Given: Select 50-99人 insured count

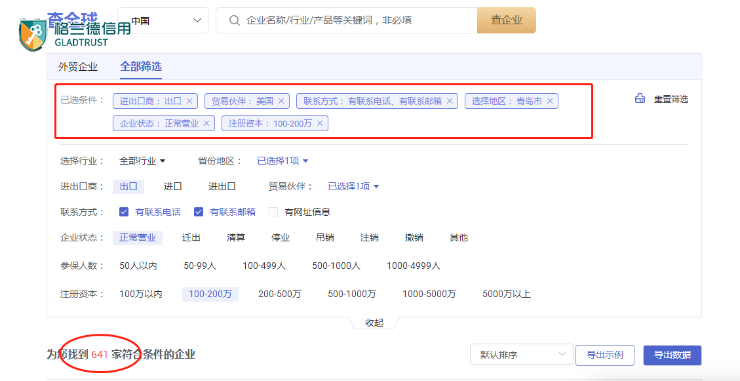Looking at the screenshot, I should point(200,266).
